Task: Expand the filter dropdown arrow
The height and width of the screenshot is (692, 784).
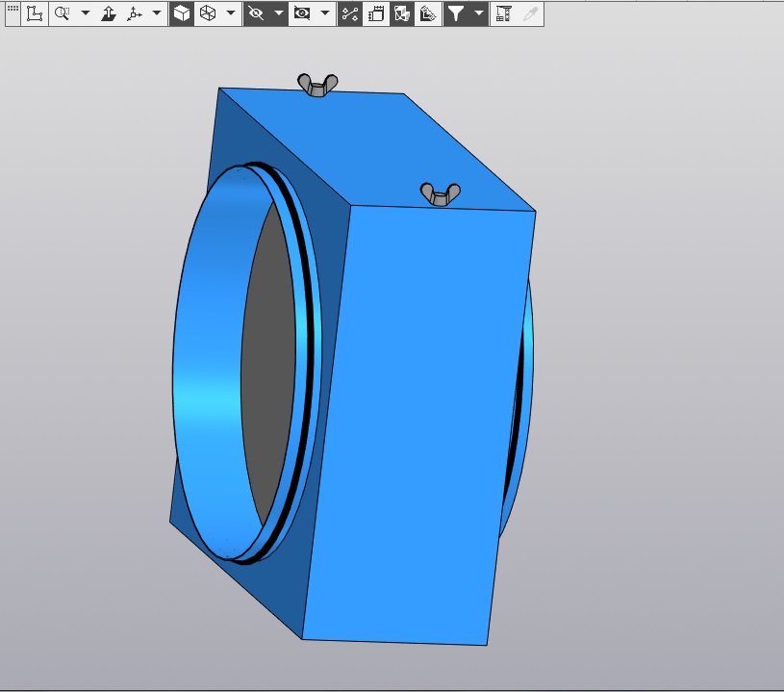Action: pyautogui.click(x=479, y=13)
